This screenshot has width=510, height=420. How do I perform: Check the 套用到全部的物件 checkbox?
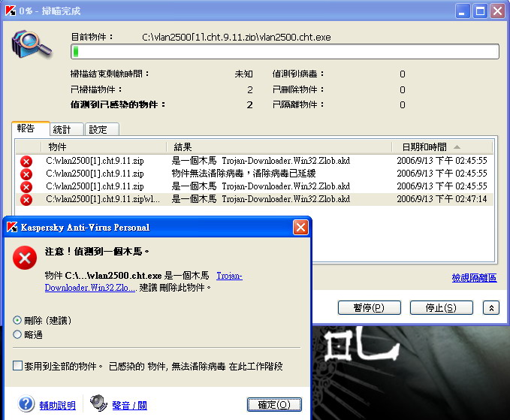click(x=17, y=366)
